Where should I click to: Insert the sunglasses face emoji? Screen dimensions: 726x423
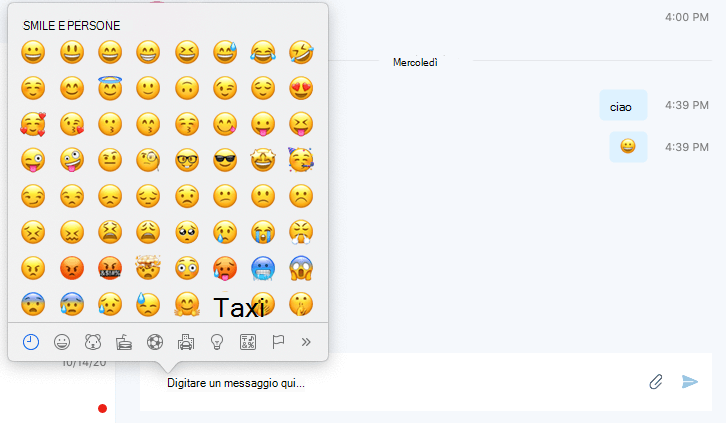225,160
